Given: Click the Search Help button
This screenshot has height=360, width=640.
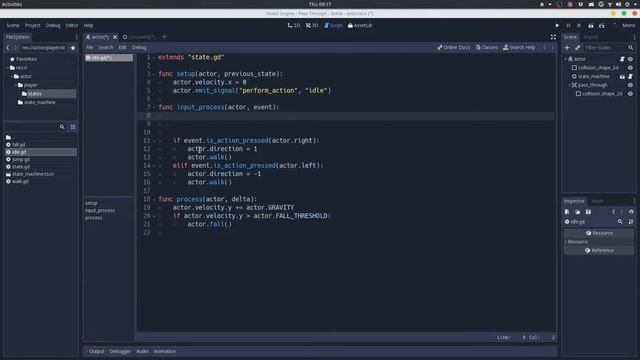Looking at the screenshot, I should click(x=519, y=47).
